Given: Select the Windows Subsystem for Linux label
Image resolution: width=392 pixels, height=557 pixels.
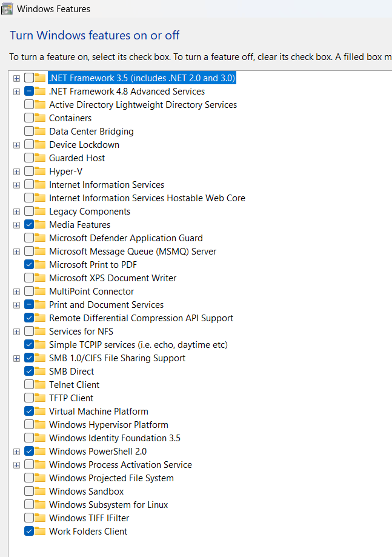Looking at the screenshot, I should pos(108,504).
